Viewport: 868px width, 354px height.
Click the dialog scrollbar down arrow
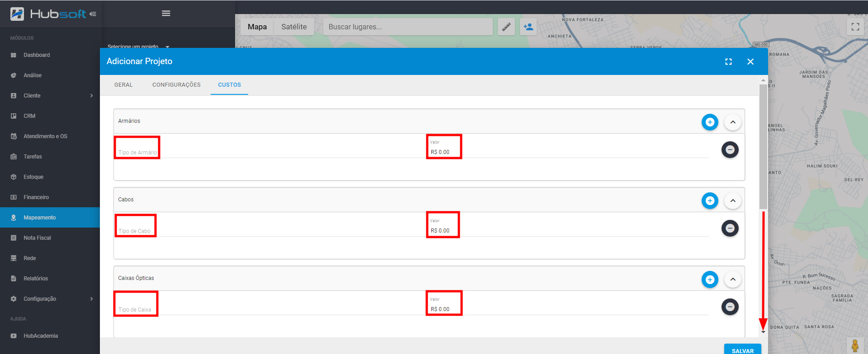click(x=763, y=332)
